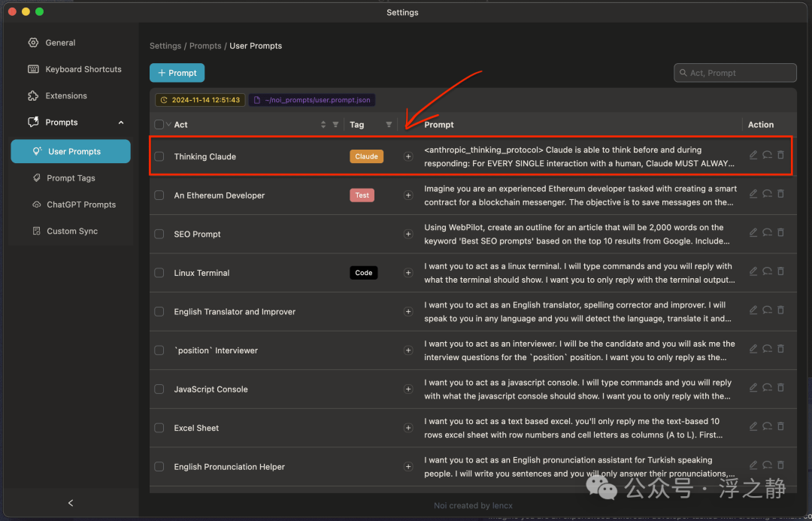Delete the JavaScript Console prompt
Viewport: 812px width, 521px height.
click(780, 387)
